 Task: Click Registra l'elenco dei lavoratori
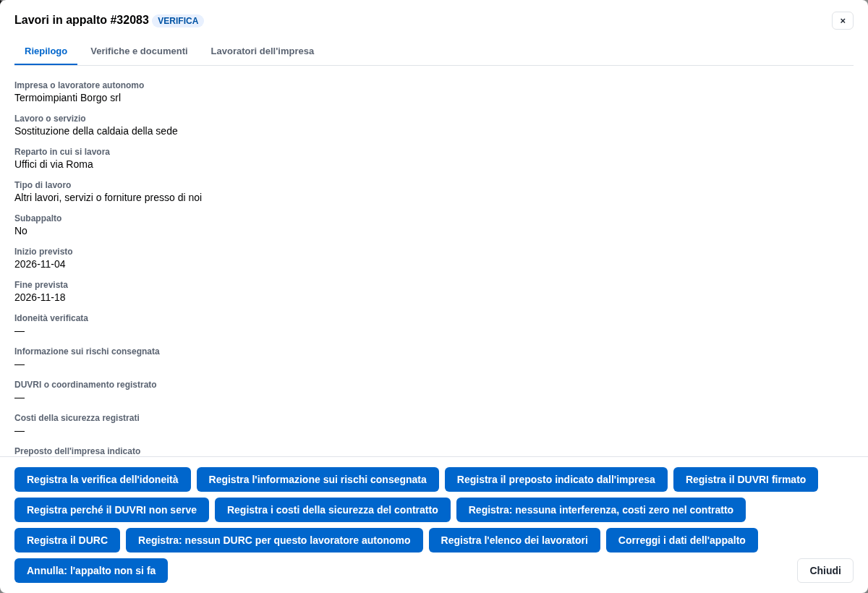click(x=514, y=540)
